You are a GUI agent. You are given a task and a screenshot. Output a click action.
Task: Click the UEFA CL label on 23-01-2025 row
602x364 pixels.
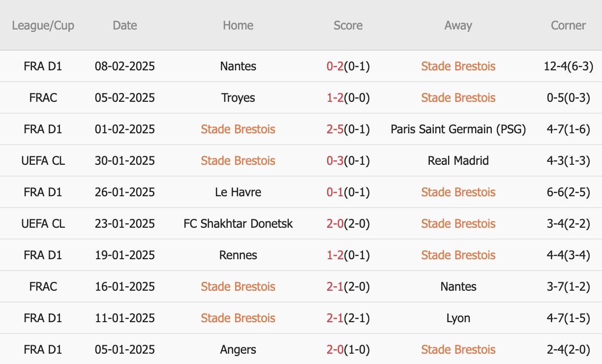point(43,223)
